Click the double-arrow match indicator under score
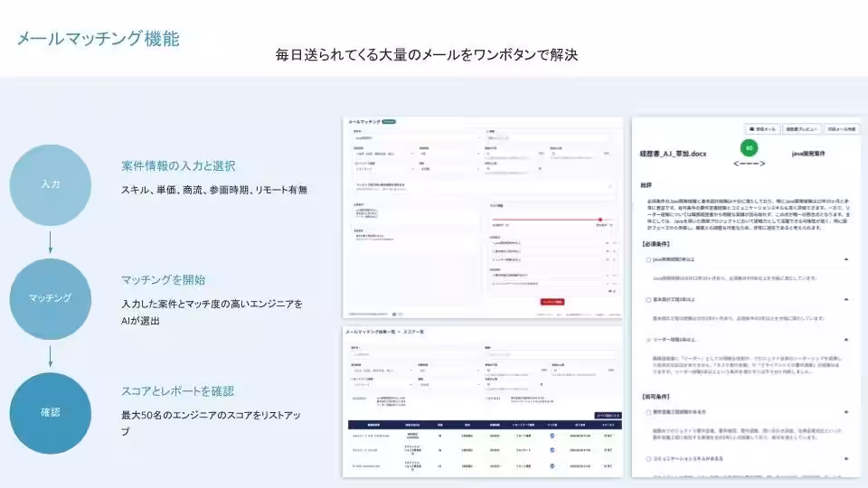Image resolution: width=868 pixels, height=488 pixels. pos(749,164)
